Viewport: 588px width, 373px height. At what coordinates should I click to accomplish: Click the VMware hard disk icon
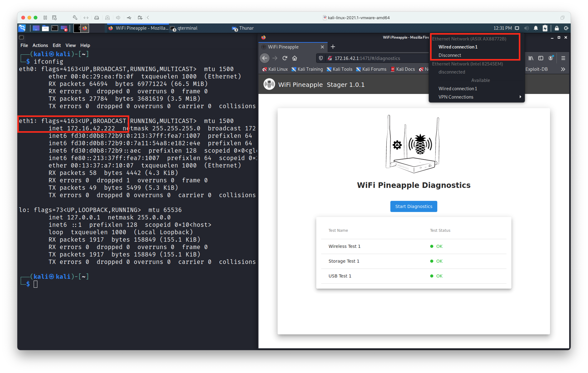point(97,18)
